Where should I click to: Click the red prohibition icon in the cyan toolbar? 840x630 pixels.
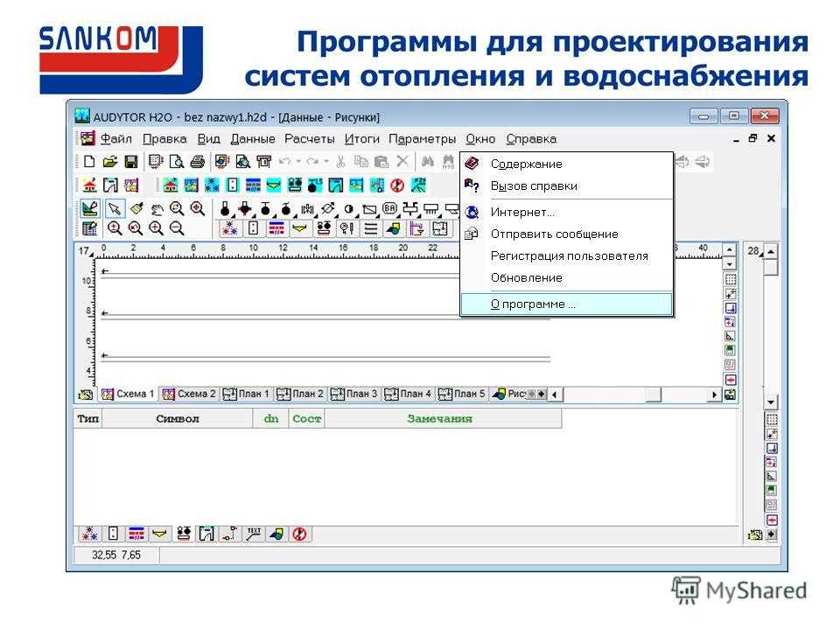pyautogui.click(x=397, y=185)
